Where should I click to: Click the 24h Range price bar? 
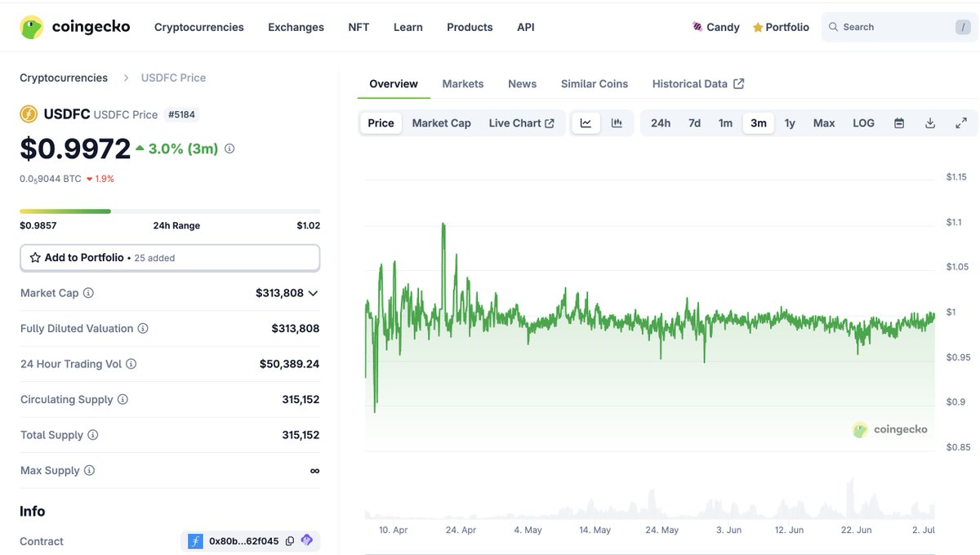170,211
